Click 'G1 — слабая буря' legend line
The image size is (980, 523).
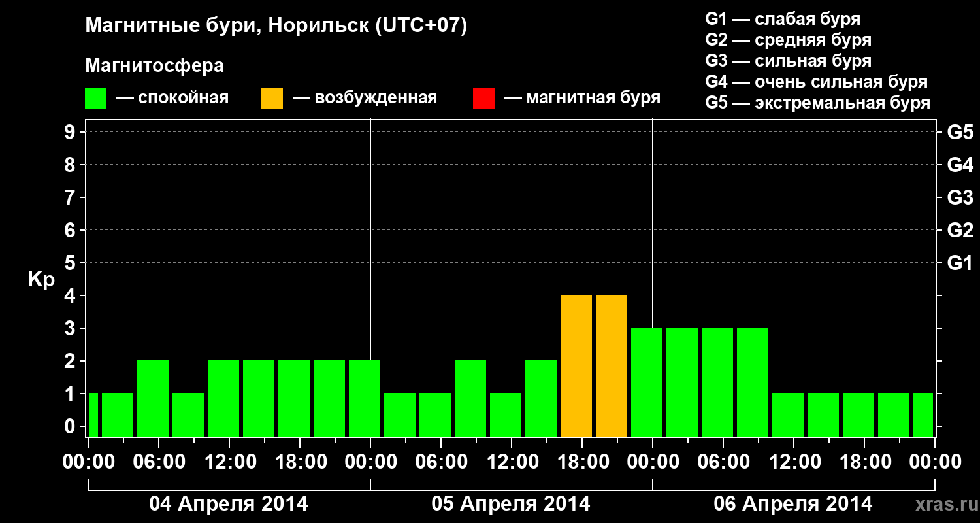tap(783, 19)
